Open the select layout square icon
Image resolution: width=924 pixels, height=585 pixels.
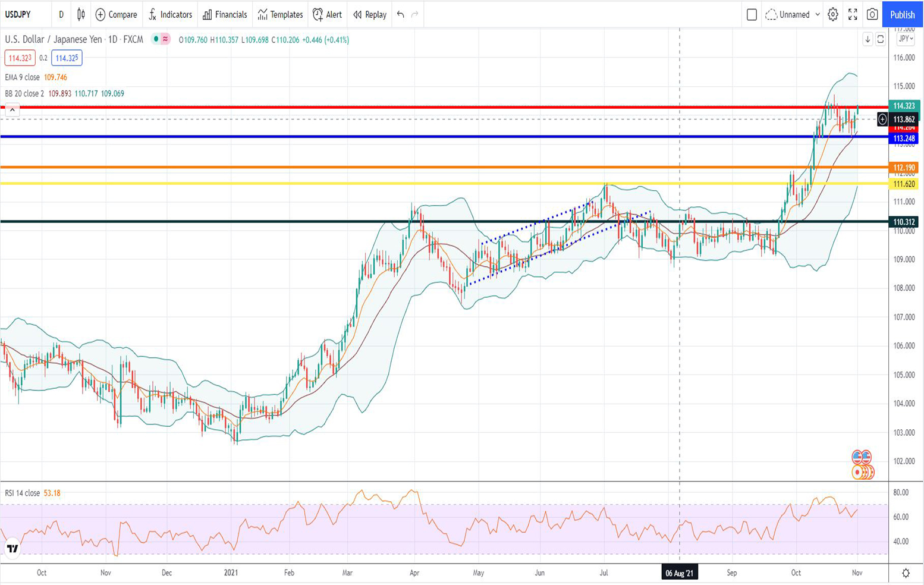coord(752,14)
